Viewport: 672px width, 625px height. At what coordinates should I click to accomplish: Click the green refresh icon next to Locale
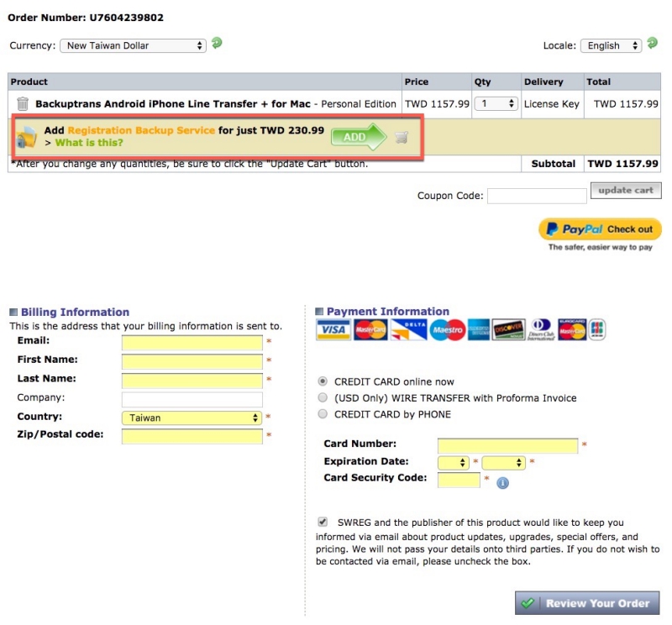click(x=652, y=44)
